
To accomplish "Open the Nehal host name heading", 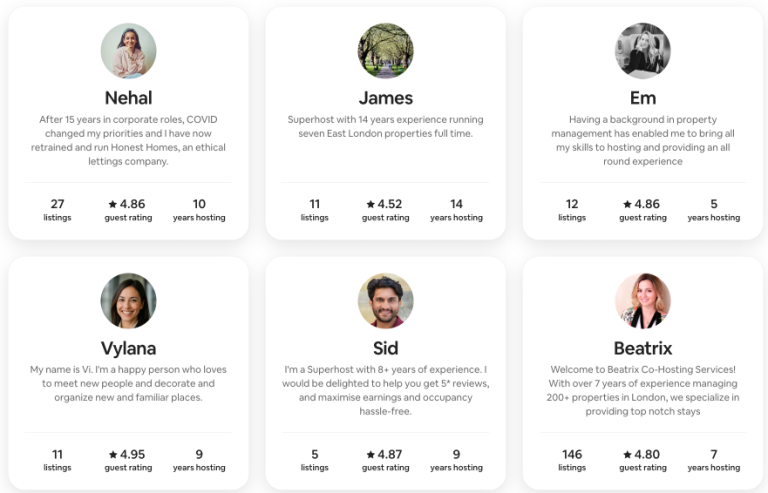I will (128, 98).
